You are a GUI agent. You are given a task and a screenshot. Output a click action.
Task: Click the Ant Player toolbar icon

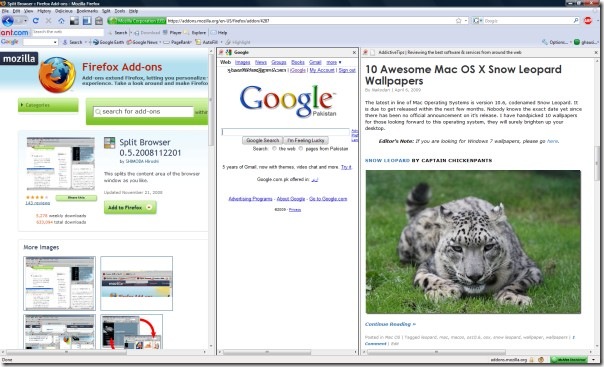pos(172,33)
